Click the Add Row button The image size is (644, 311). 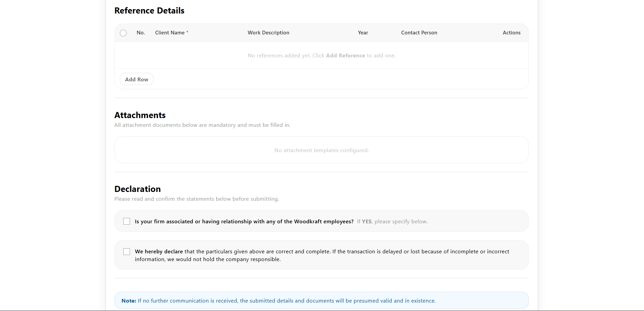pos(137,79)
